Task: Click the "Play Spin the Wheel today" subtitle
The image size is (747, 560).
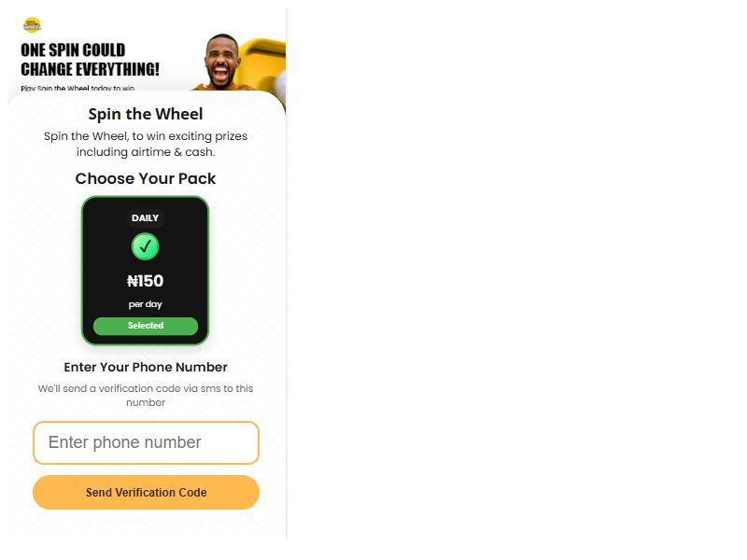Action: [x=78, y=88]
